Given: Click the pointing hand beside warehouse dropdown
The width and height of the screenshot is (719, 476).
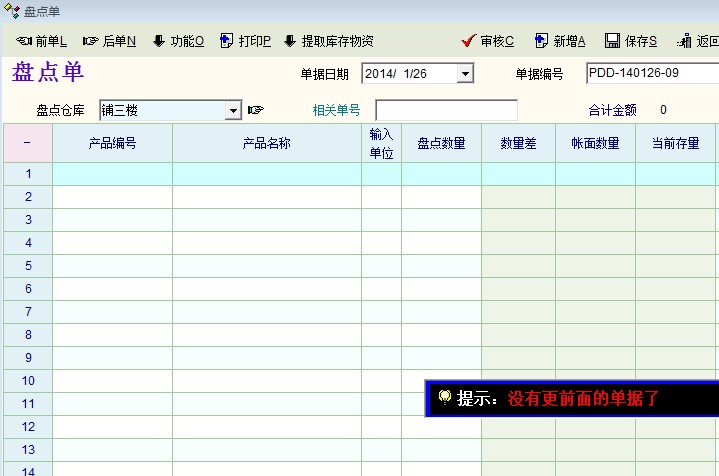Looking at the screenshot, I should (x=256, y=110).
